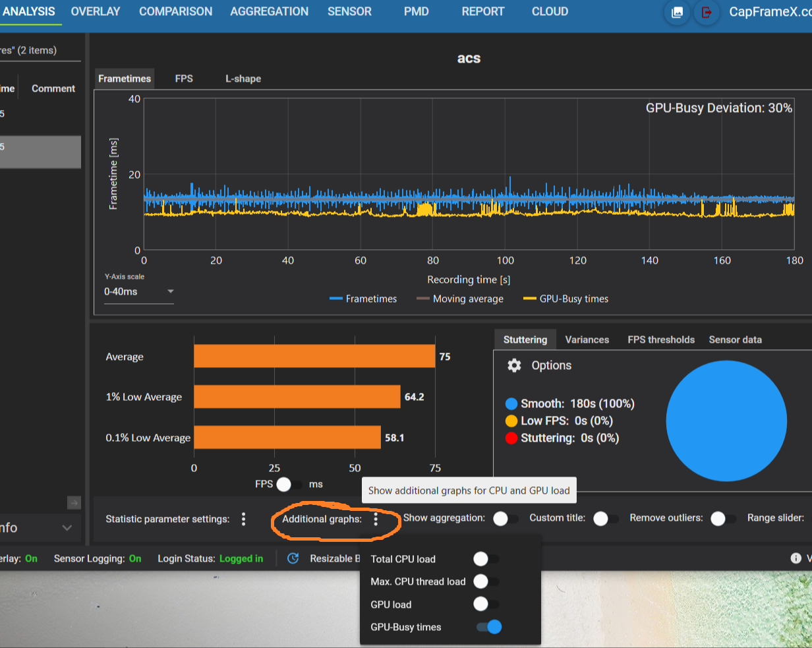812x648 pixels.
Task: Click the 'Stuttering: 0s (0%)' legend text
Action: 570,438
